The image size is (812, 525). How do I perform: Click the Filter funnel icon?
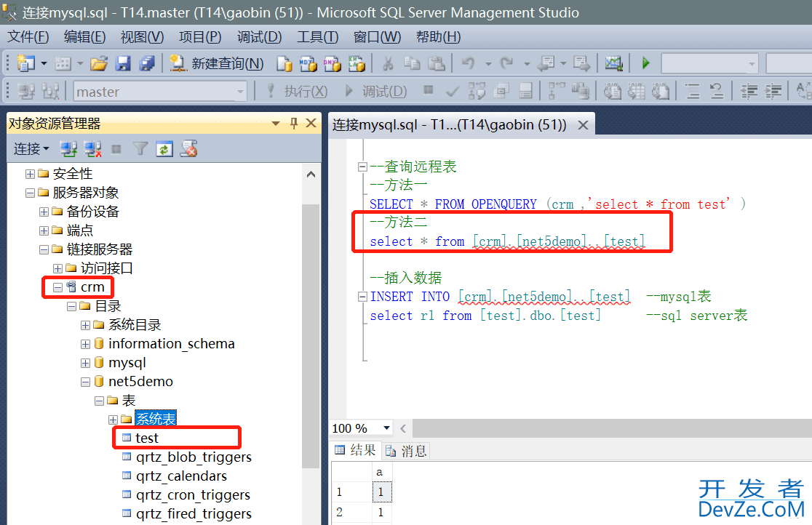coord(140,149)
